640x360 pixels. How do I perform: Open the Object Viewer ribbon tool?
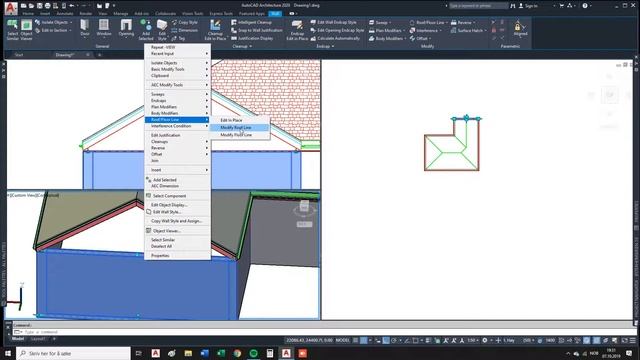[x=27, y=30]
